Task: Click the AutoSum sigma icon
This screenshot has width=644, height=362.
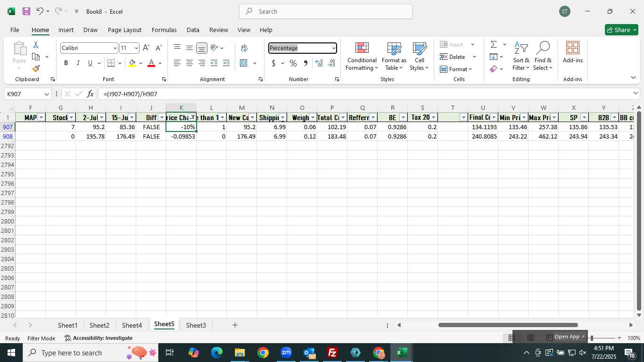Action: tap(494, 45)
